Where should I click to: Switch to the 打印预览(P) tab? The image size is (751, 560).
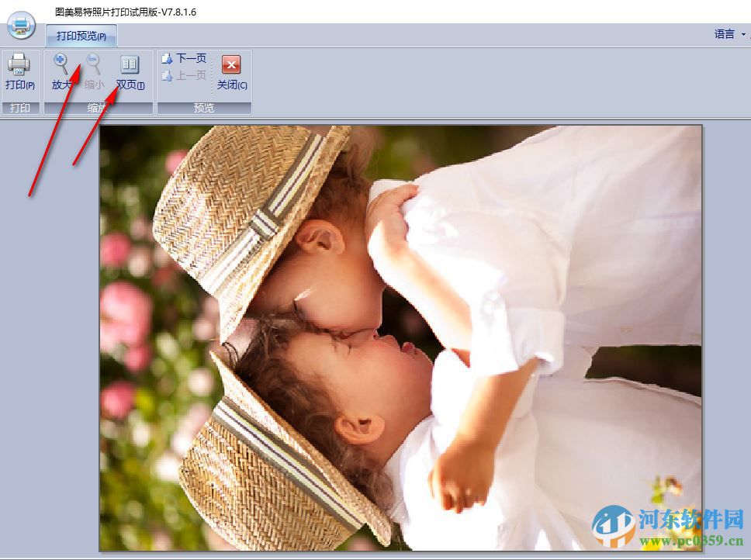(81, 36)
